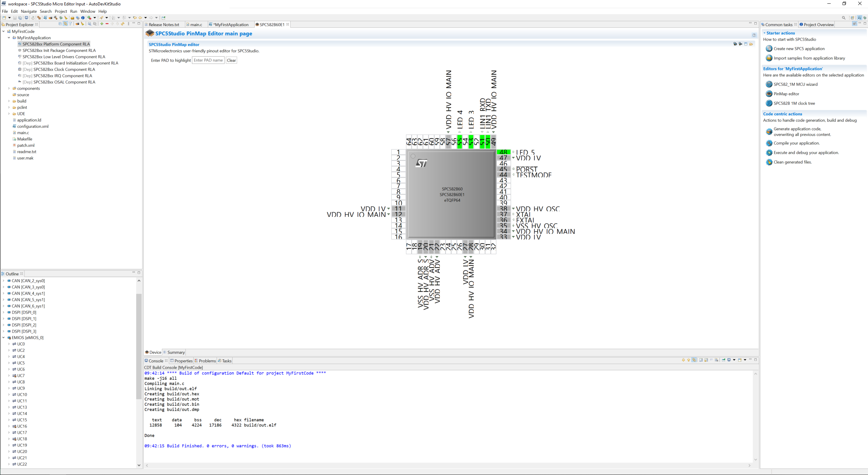Collapse the EMIOS [eMIOS_0] outline node
The width and height of the screenshot is (868, 475).
(3, 338)
